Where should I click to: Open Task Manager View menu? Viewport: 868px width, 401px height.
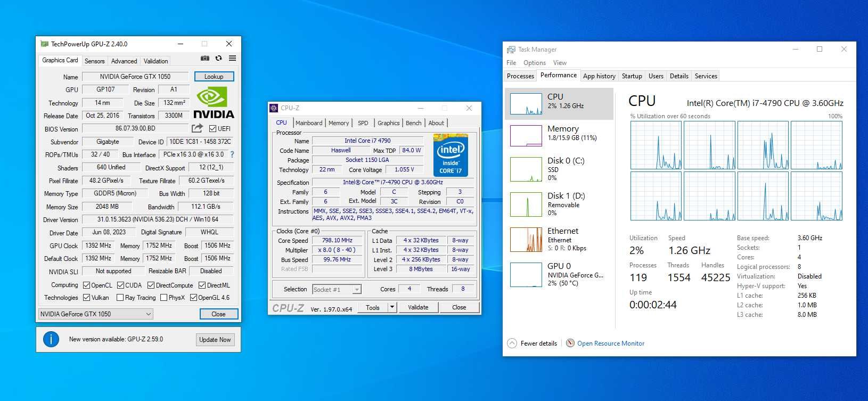(560, 62)
